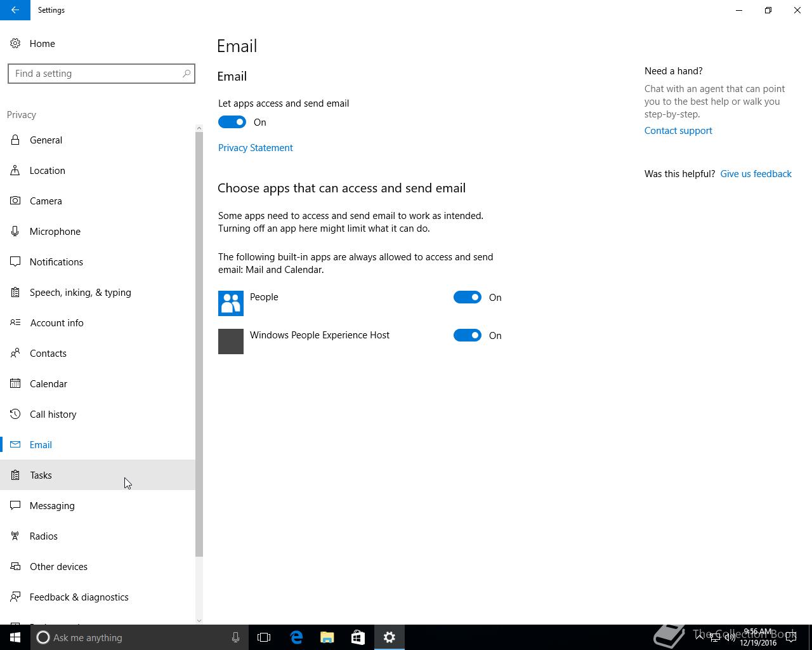
Task: Open the Calendar privacy page
Action: point(98,383)
